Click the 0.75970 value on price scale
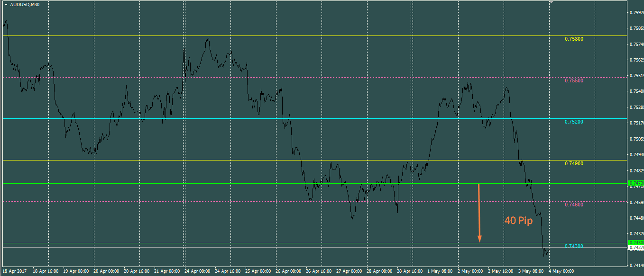 [x=636, y=13]
